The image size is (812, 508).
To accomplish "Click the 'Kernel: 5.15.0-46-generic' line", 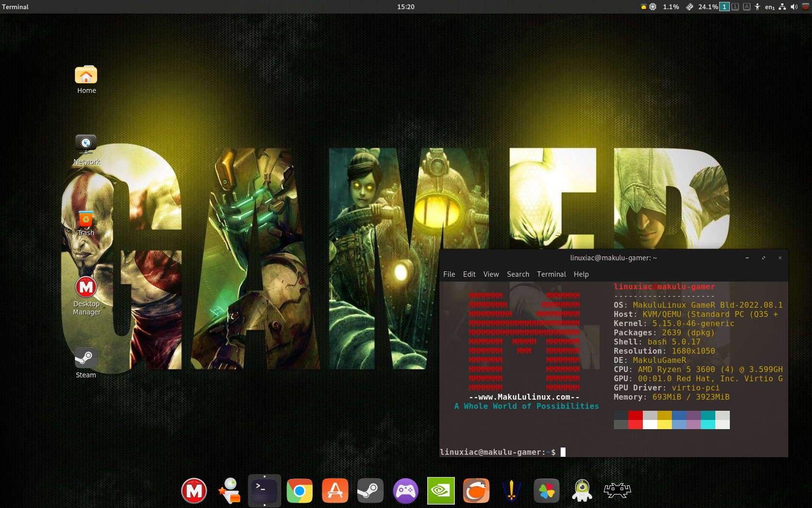I will 674,324.
